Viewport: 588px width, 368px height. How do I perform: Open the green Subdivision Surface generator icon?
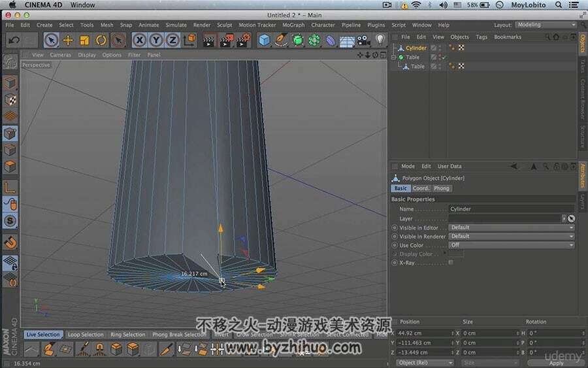[297, 40]
